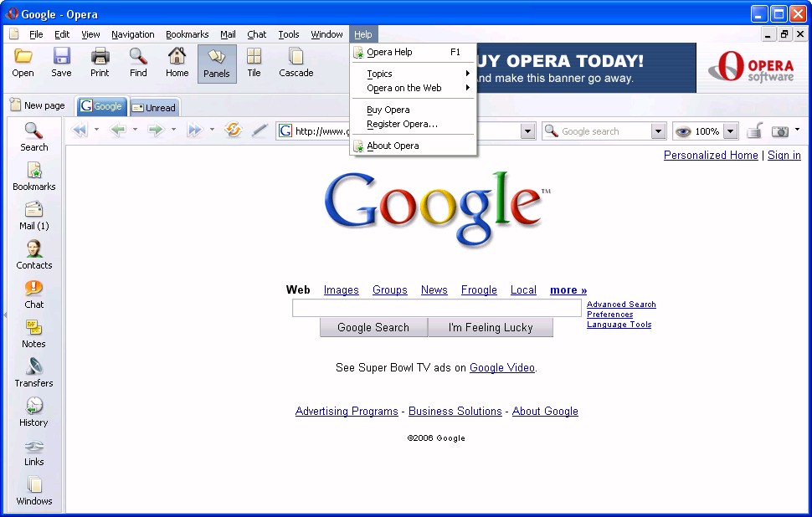The width and height of the screenshot is (812, 517).
Task: Click the security padlock icon
Action: tap(755, 131)
